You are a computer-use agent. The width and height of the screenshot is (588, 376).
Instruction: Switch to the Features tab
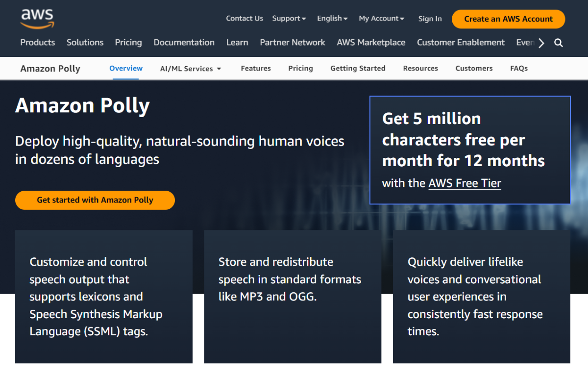point(256,69)
